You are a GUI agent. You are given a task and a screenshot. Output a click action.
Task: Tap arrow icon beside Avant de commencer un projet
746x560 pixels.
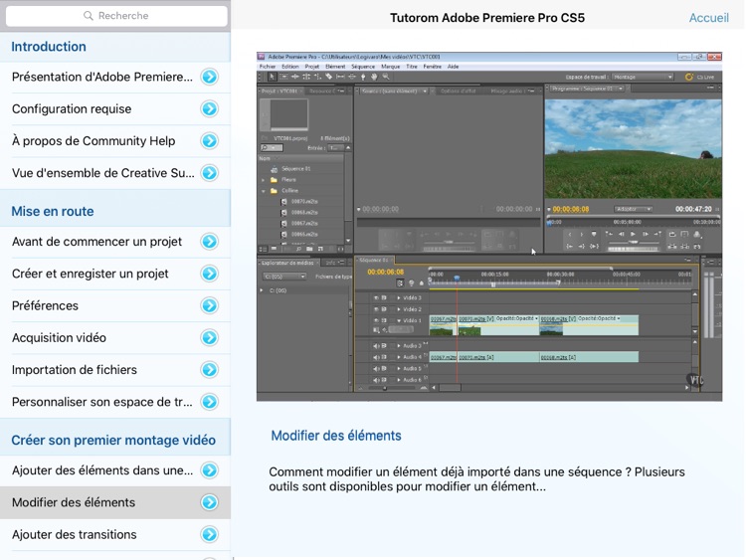[x=209, y=242]
